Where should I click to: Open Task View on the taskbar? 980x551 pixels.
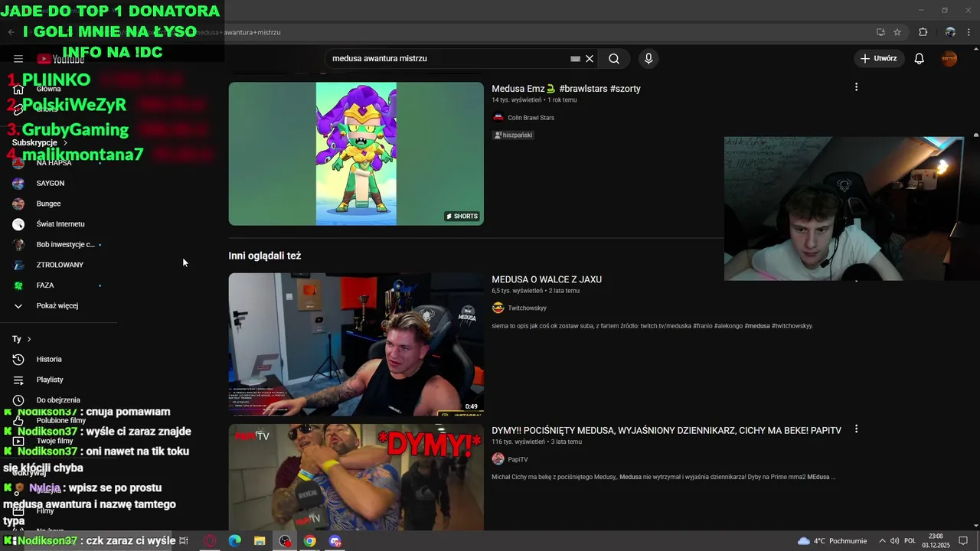click(x=184, y=541)
